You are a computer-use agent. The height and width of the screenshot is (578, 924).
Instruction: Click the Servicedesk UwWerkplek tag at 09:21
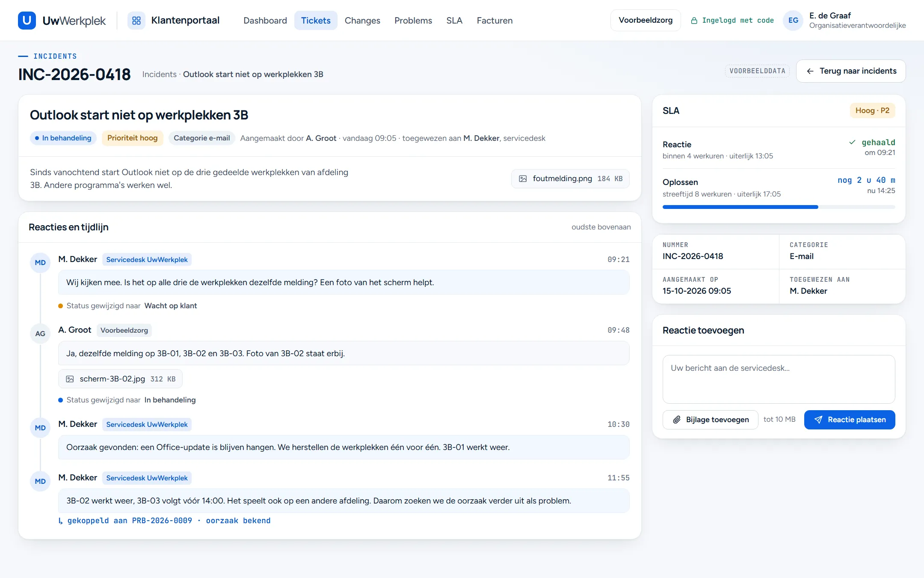[x=147, y=259]
